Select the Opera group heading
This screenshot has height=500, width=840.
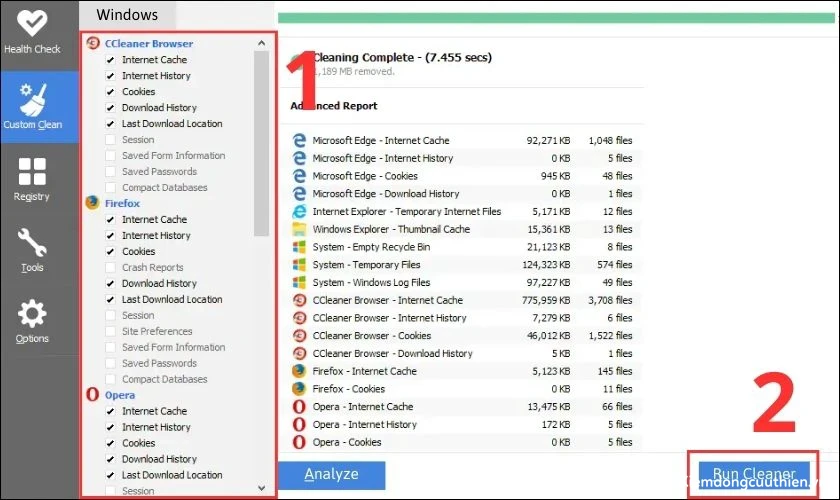119,395
